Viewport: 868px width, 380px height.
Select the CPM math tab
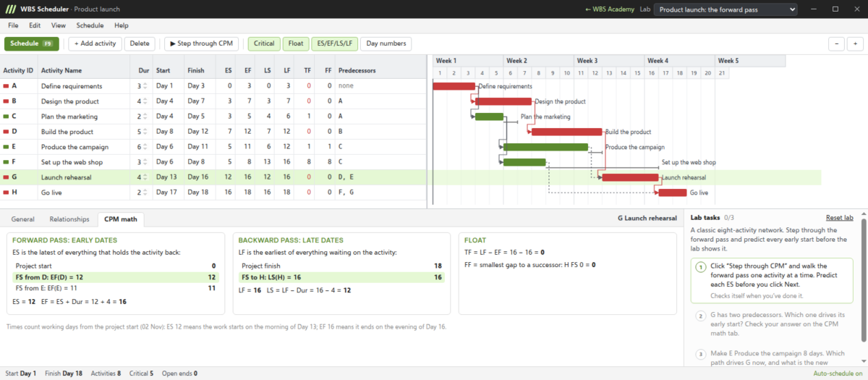pos(121,219)
